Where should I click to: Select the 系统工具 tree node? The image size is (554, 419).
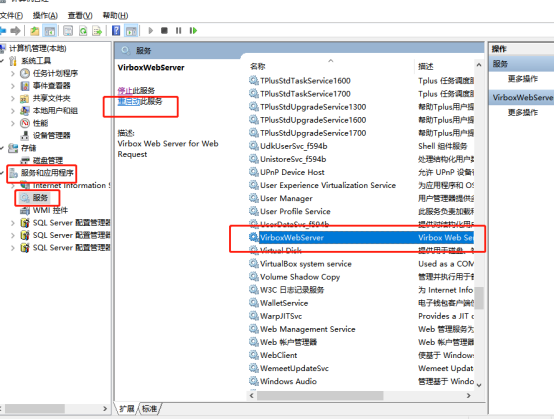[36, 61]
